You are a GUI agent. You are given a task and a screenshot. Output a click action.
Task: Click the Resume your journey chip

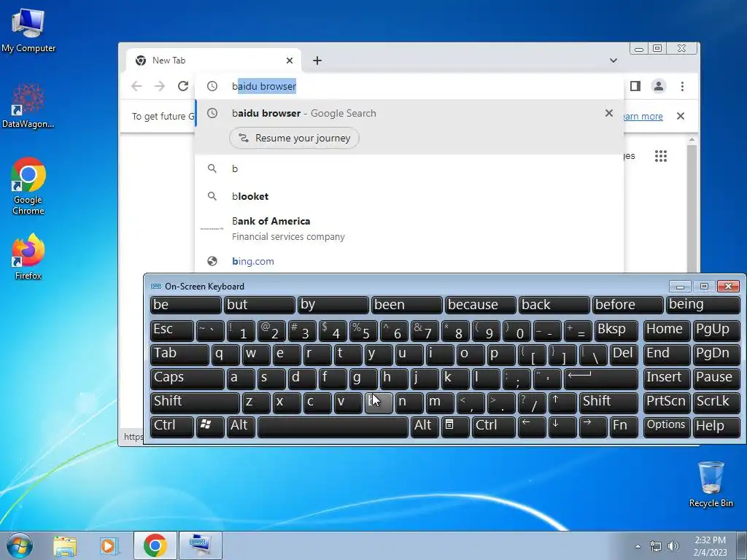pyautogui.click(x=294, y=138)
